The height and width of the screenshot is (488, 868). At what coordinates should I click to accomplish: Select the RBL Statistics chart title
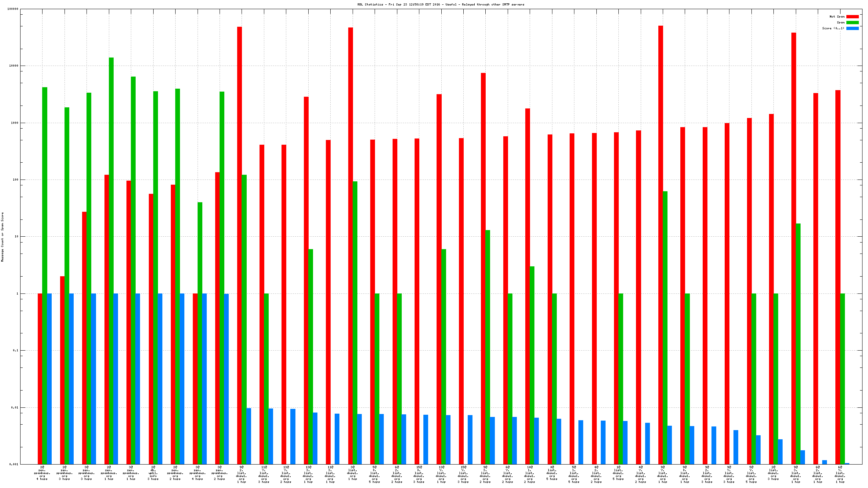[441, 4]
